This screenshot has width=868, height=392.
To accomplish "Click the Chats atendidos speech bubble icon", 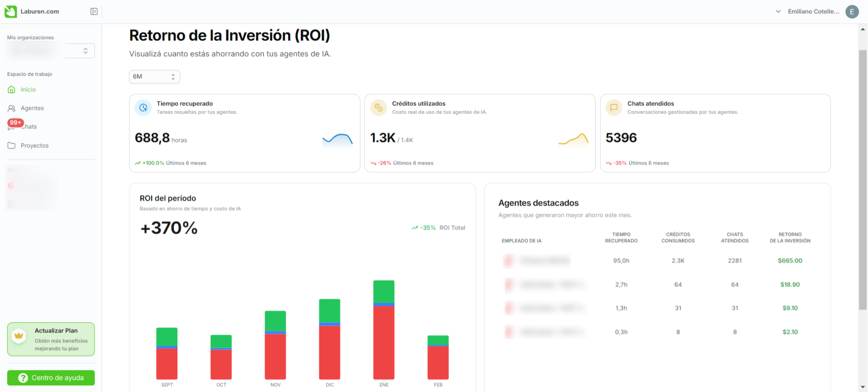I will 614,108.
